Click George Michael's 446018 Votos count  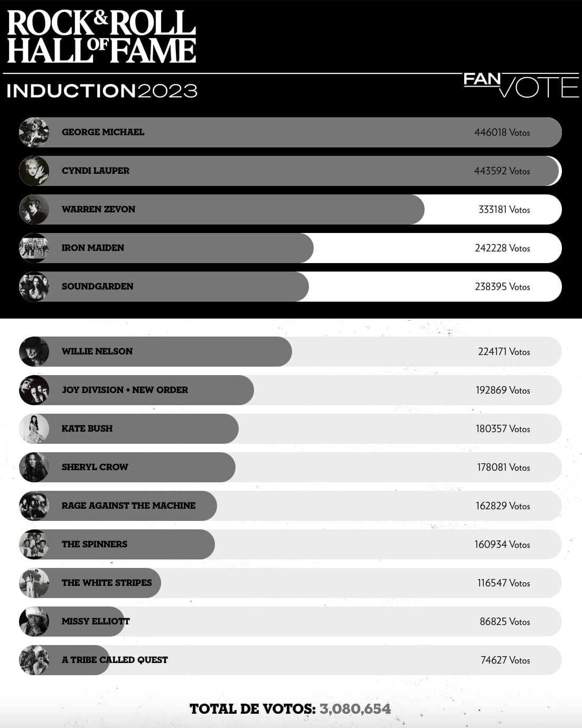502,133
